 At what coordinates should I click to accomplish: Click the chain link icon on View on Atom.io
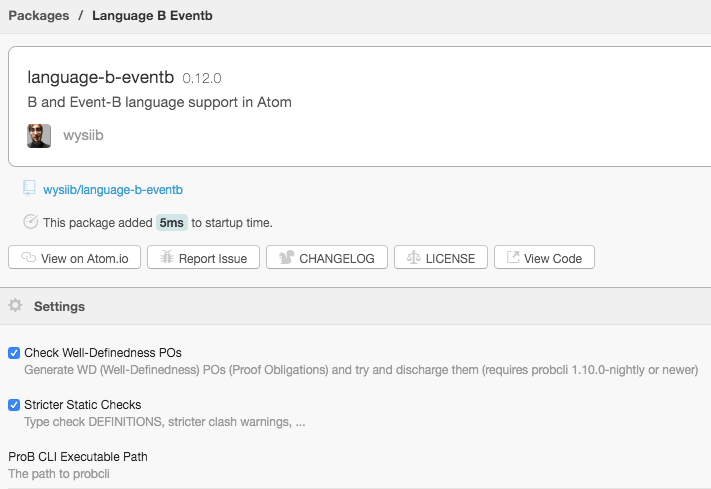[28, 258]
